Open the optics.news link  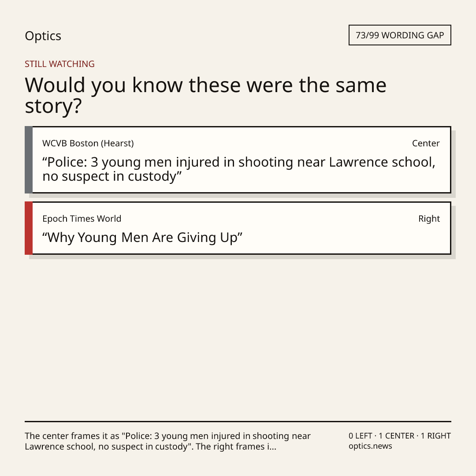370,446
